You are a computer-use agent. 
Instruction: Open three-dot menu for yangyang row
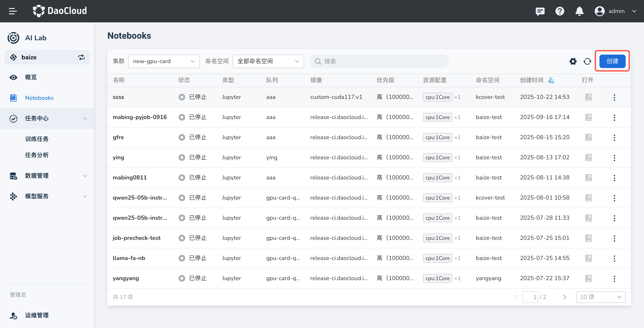(x=614, y=278)
